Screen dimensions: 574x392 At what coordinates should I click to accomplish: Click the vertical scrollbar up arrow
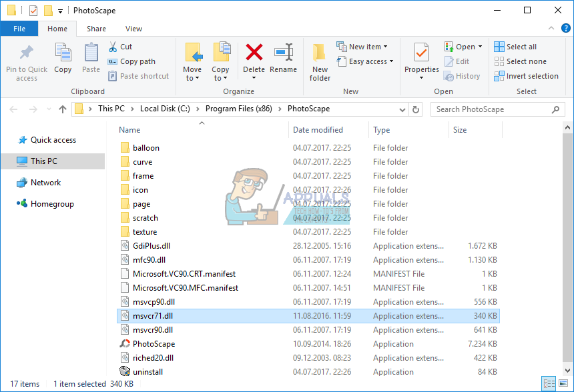coord(567,127)
